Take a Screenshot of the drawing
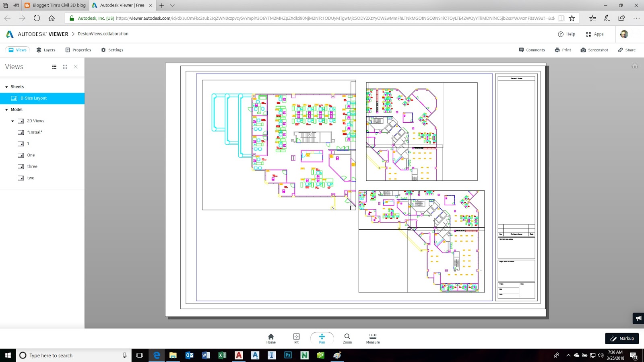Image resolution: width=644 pixels, height=362 pixels. pos(594,49)
